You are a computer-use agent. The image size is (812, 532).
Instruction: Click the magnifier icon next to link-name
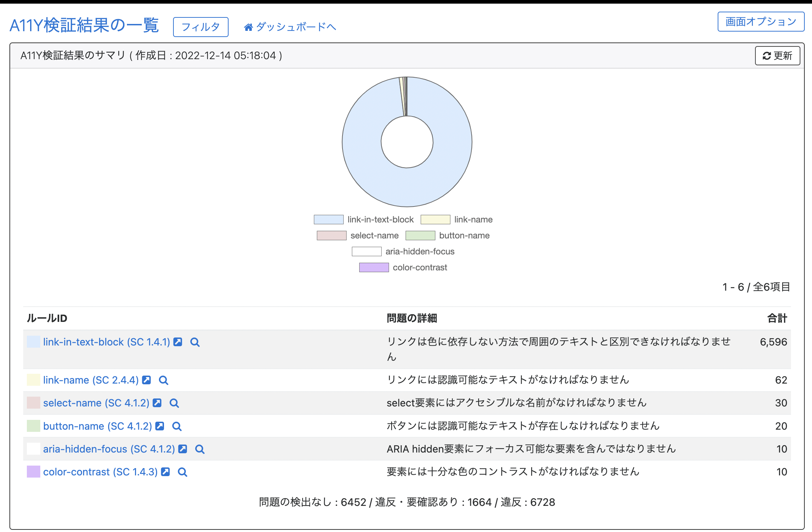pyautogui.click(x=163, y=380)
